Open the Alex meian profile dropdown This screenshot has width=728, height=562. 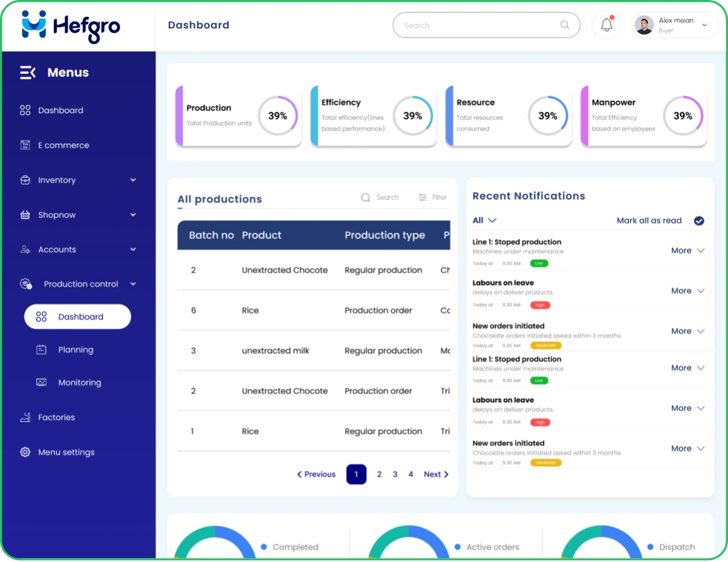tap(704, 25)
